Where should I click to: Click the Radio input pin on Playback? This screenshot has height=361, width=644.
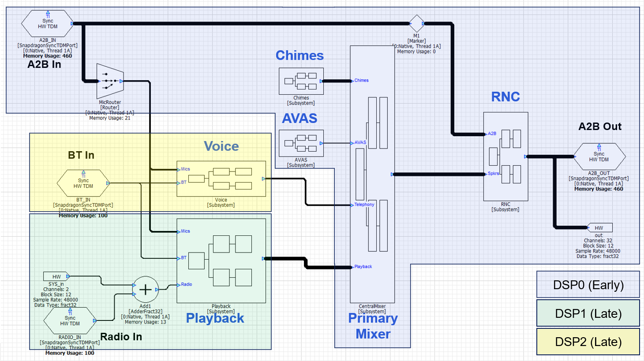click(185, 284)
